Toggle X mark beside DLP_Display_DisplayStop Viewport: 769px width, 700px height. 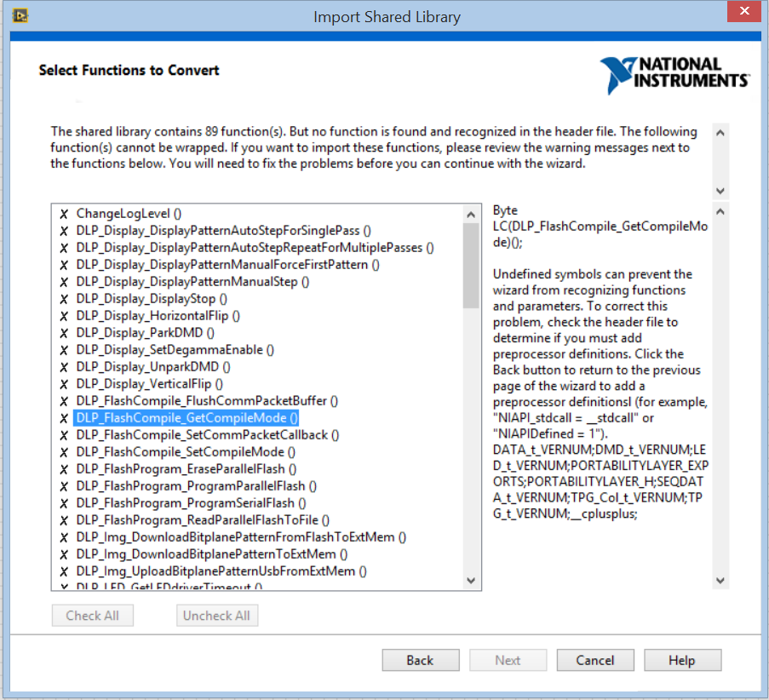coord(64,299)
